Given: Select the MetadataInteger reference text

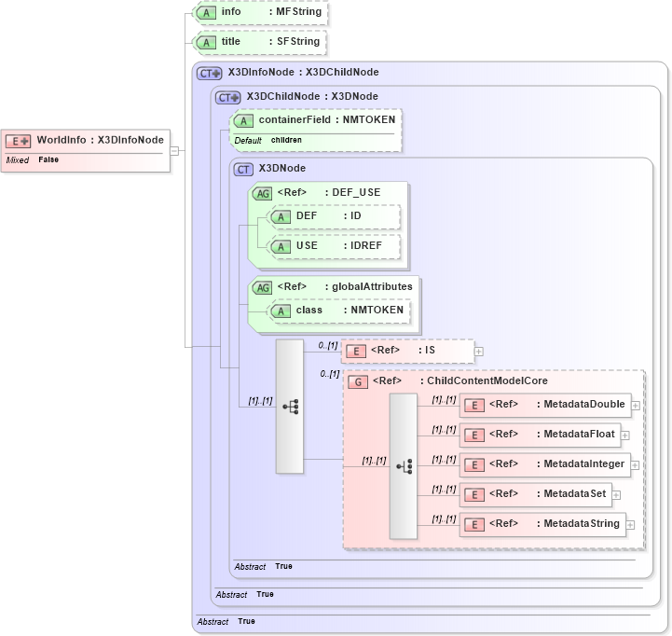Looking at the screenshot, I should [x=556, y=463].
